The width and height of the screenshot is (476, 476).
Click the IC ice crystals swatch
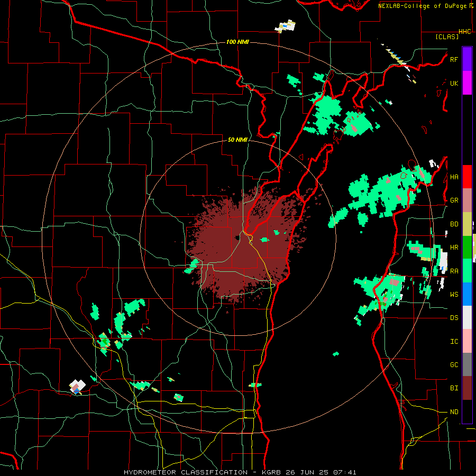(x=467, y=341)
